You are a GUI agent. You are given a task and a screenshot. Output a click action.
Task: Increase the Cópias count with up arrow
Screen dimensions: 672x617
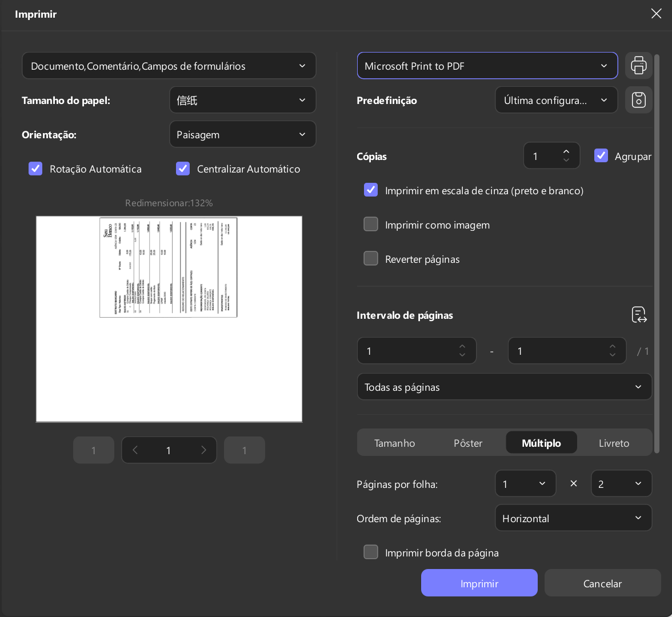click(566, 152)
